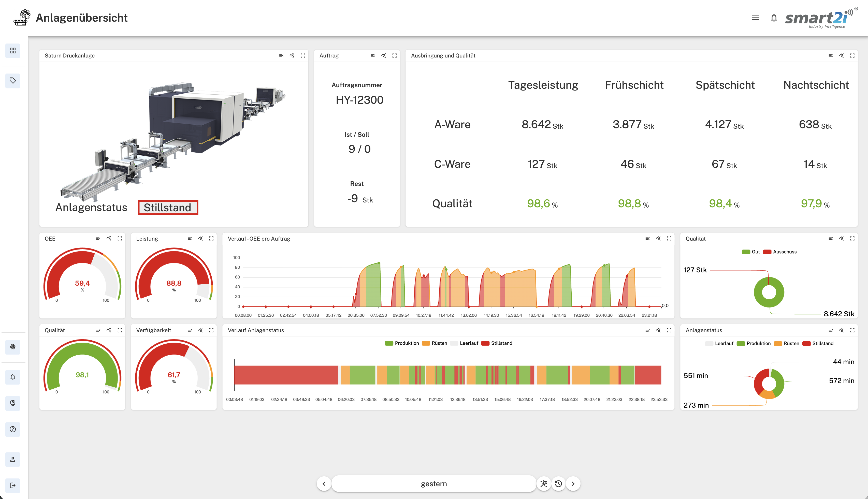
Task: Click the logout icon in sidebar
Action: coord(13,485)
